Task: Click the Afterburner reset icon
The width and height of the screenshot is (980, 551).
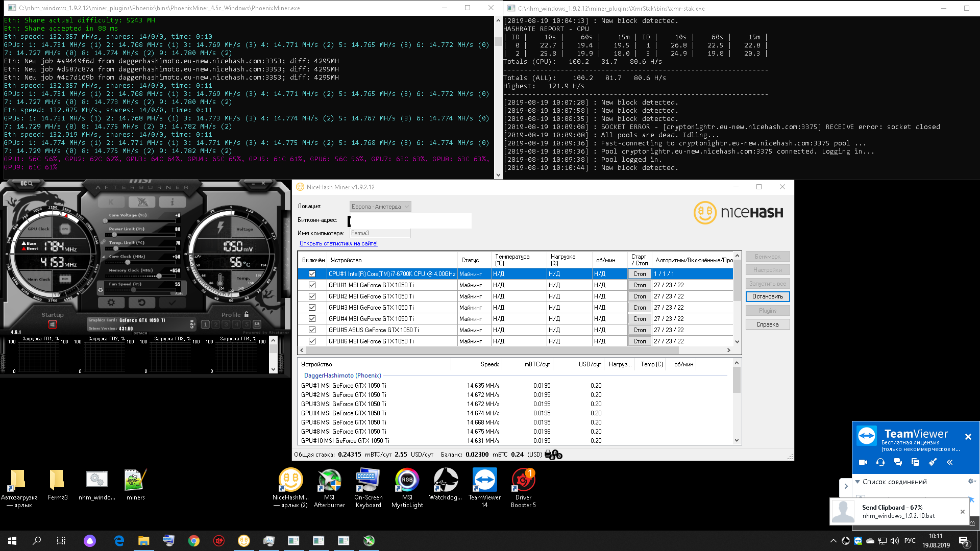Action: (x=142, y=302)
